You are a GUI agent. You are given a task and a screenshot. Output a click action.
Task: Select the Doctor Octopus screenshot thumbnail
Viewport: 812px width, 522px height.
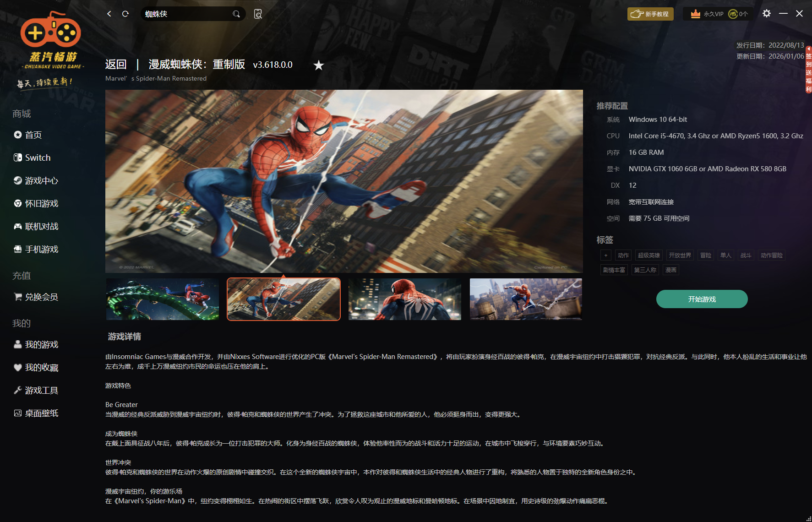(x=163, y=299)
